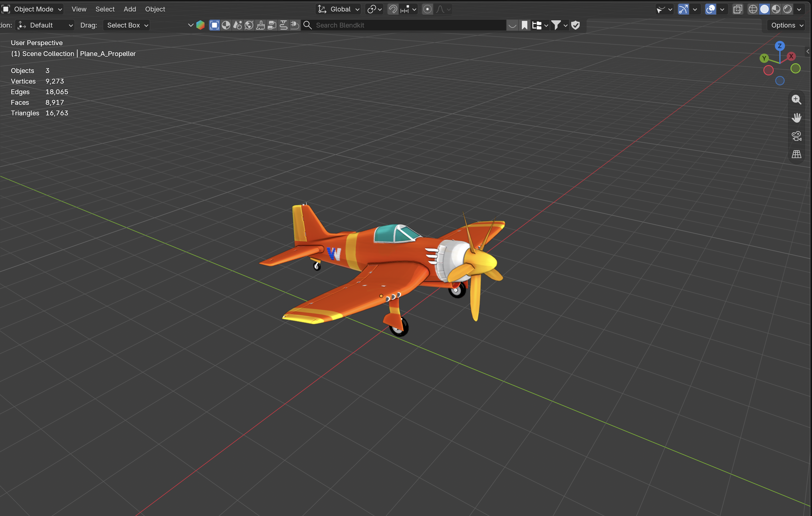Toggle proportional editing button
The width and height of the screenshot is (812, 516).
427,9
